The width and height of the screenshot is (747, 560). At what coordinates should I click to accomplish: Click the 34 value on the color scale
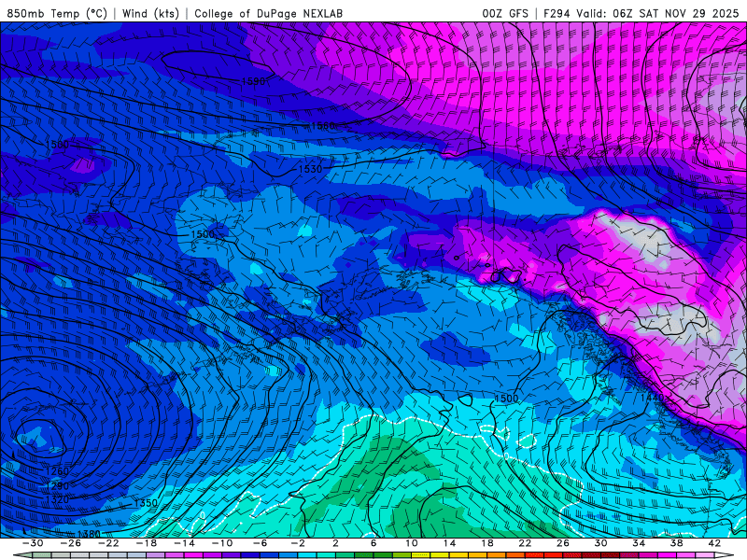pyautogui.click(x=639, y=543)
